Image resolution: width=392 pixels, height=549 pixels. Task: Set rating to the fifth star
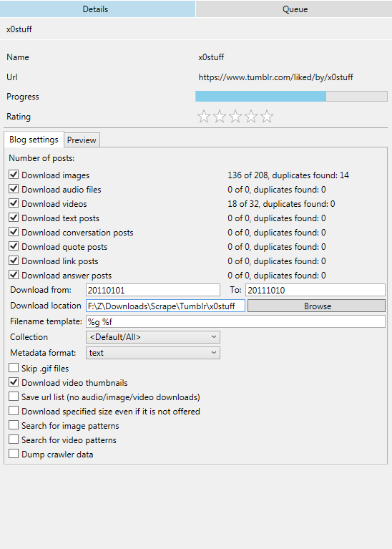(x=267, y=116)
